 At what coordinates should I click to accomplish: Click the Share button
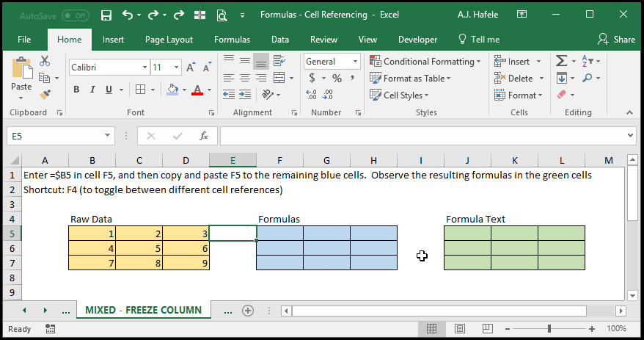click(x=616, y=40)
